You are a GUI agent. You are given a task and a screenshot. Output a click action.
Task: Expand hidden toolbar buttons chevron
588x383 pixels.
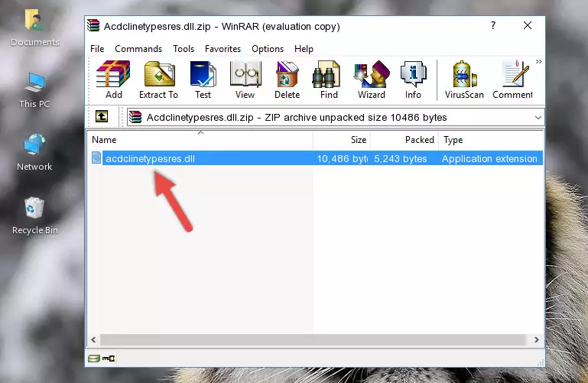point(539,61)
